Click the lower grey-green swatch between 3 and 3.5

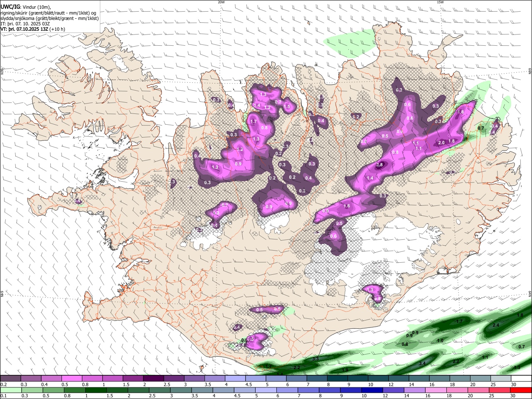pos(180,390)
